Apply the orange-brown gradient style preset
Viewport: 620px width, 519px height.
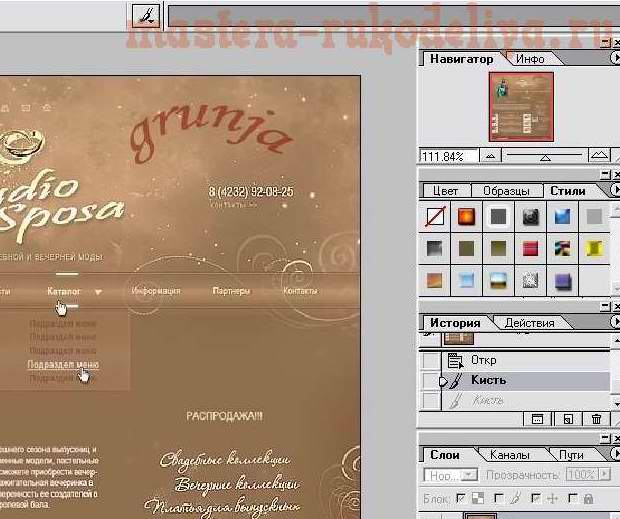(435, 281)
